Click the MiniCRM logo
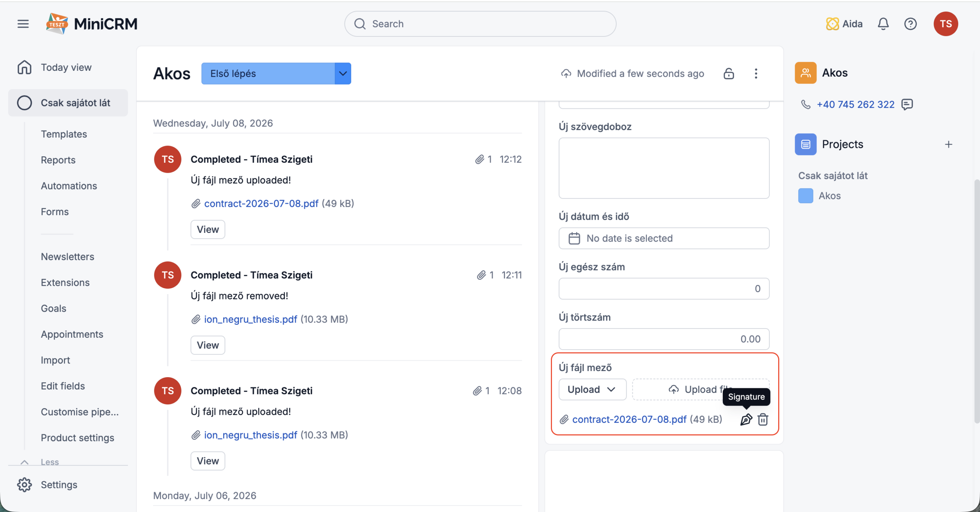Image resolution: width=980 pixels, height=512 pixels. (91, 24)
